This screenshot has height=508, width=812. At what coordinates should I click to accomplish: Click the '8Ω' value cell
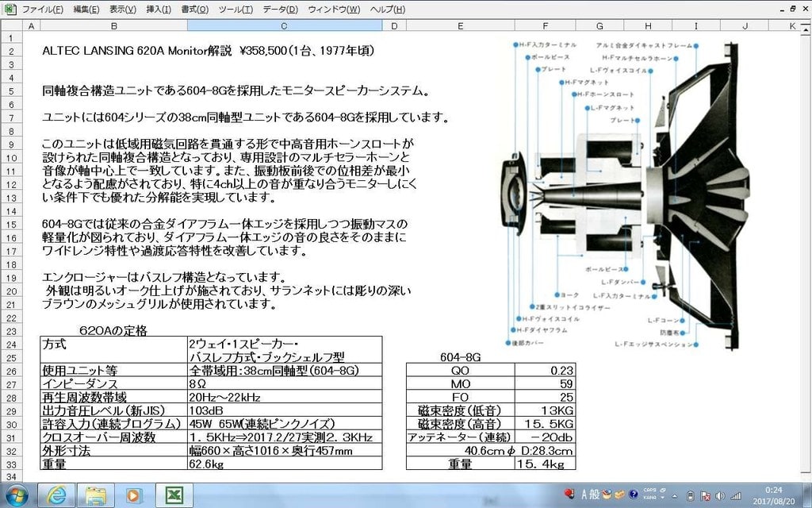[285, 384]
